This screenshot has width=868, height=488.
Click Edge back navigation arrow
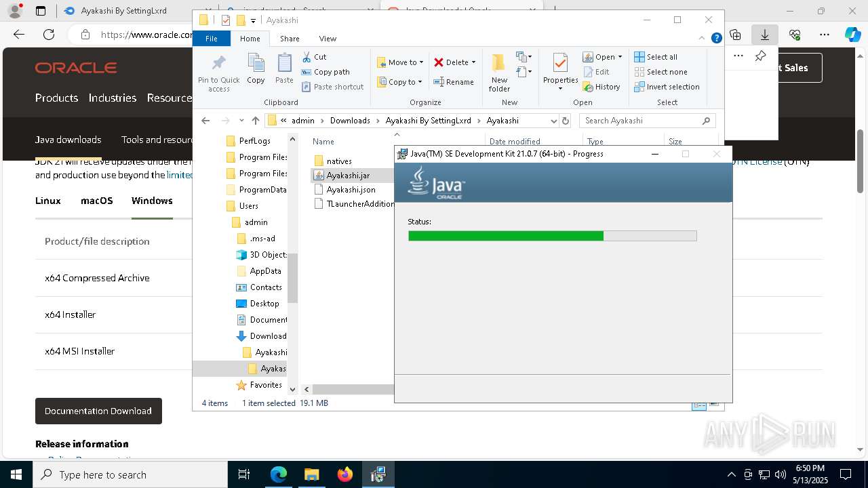[19, 35]
